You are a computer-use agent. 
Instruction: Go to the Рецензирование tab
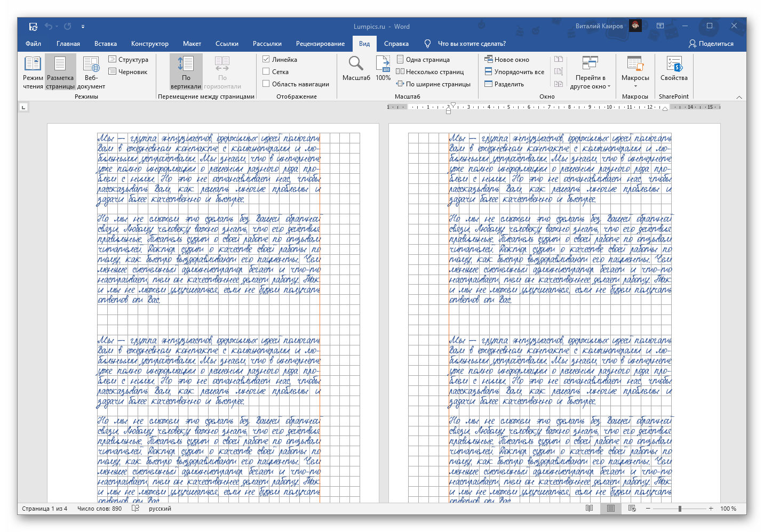click(x=320, y=44)
